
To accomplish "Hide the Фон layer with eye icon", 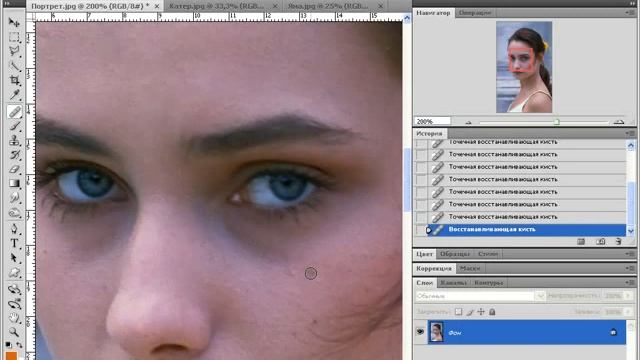I will tap(420, 331).
